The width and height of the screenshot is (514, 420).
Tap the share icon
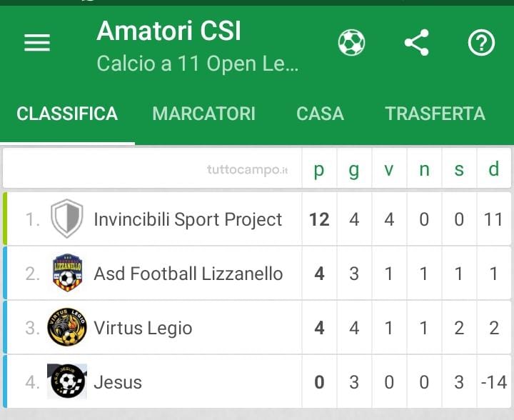(x=417, y=43)
